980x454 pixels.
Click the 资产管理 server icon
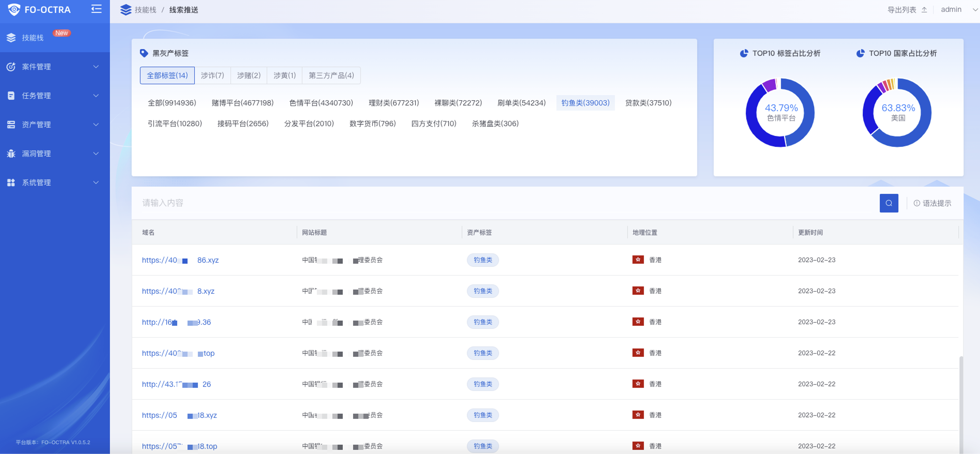(x=11, y=124)
